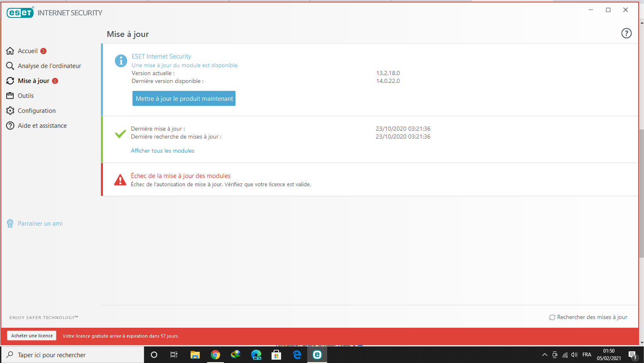Click the Acheter une licence button
Screen dimensions: 644x363
[32, 336]
